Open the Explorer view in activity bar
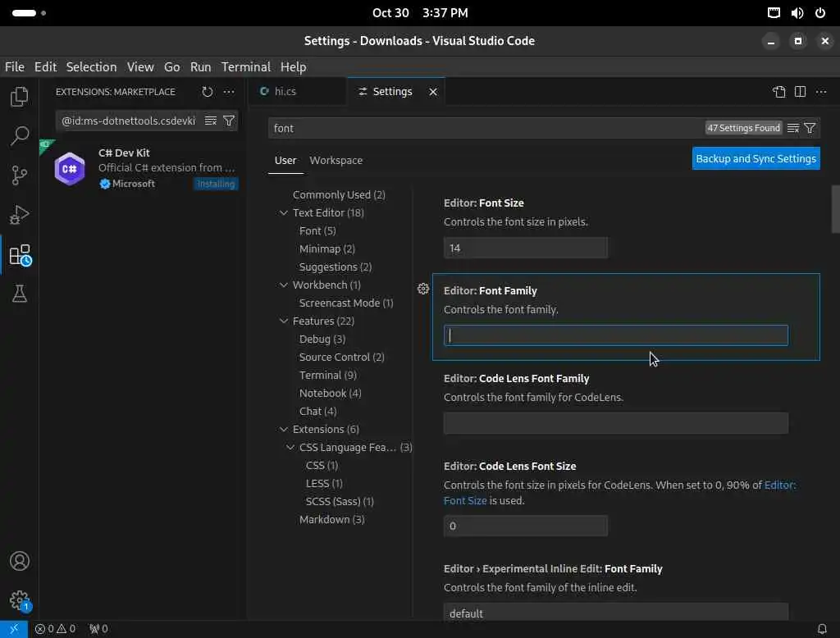Screen dimensions: 840x638 20,97
